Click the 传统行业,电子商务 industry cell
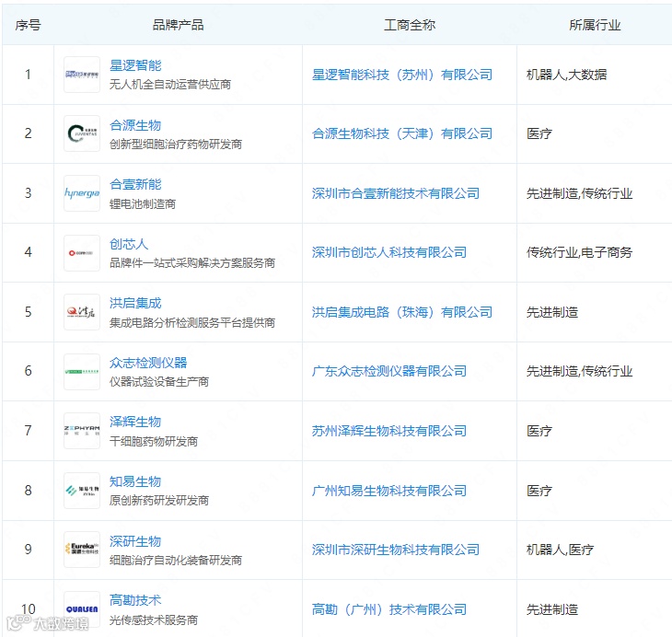The image size is (672, 637). pyautogui.click(x=579, y=252)
